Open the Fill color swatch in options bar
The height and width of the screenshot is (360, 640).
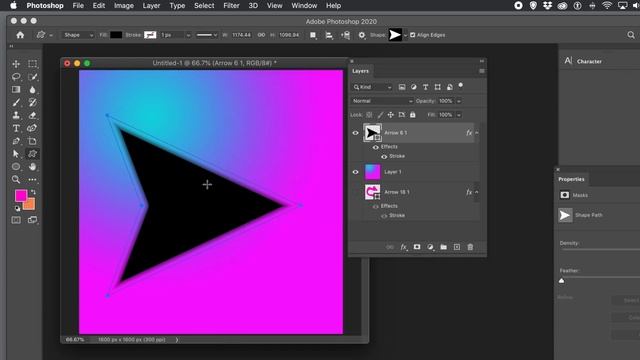coord(116,35)
